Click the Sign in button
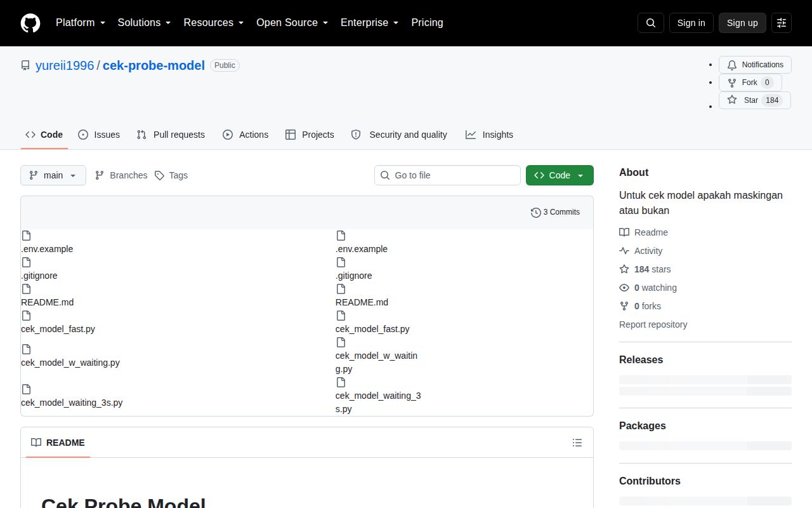812x508 pixels. click(x=691, y=23)
